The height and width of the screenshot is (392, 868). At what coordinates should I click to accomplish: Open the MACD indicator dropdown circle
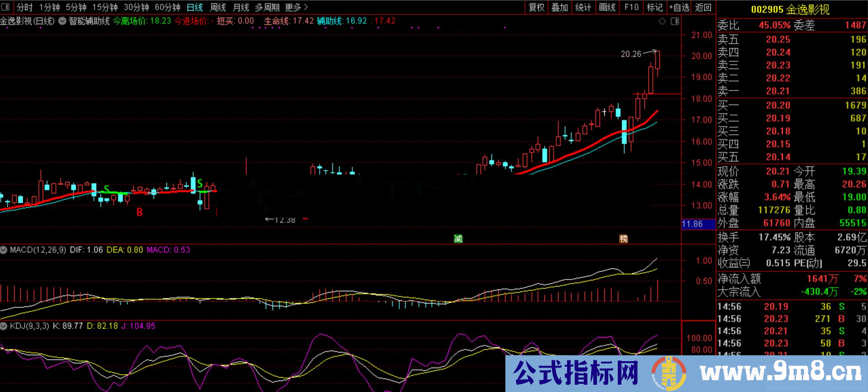coord(4,250)
